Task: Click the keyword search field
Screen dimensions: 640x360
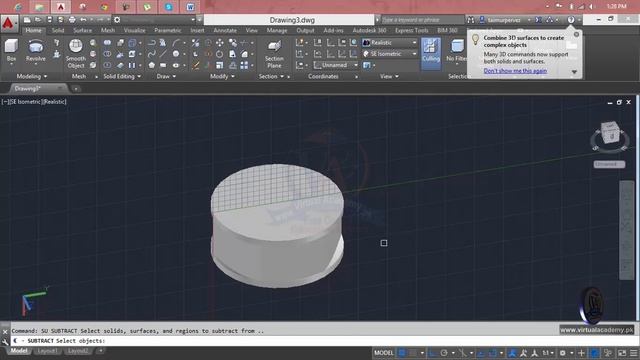Action: pyautogui.click(x=422, y=20)
